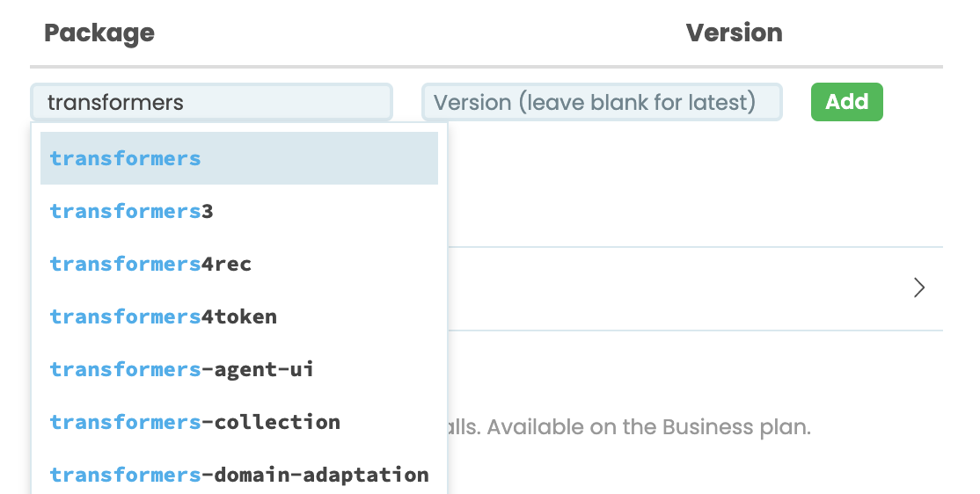980x494 pixels.
Task: Click the Version column header
Action: tap(734, 33)
